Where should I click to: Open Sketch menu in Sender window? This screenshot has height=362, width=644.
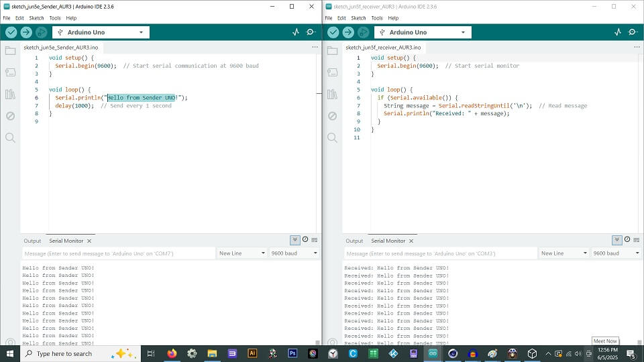[x=36, y=18]
